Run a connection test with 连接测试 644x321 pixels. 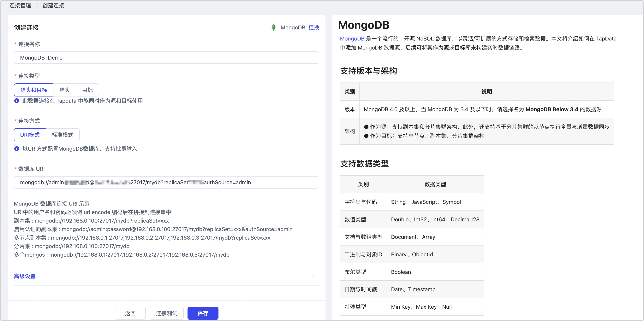tap(166, 313)
